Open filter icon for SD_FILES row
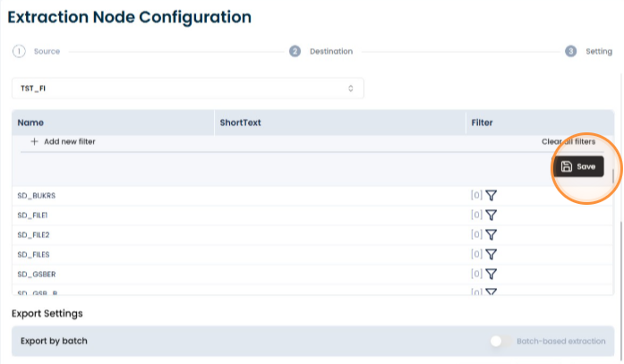Viewport: 624px width, 364px height. [x=492, y=254]
